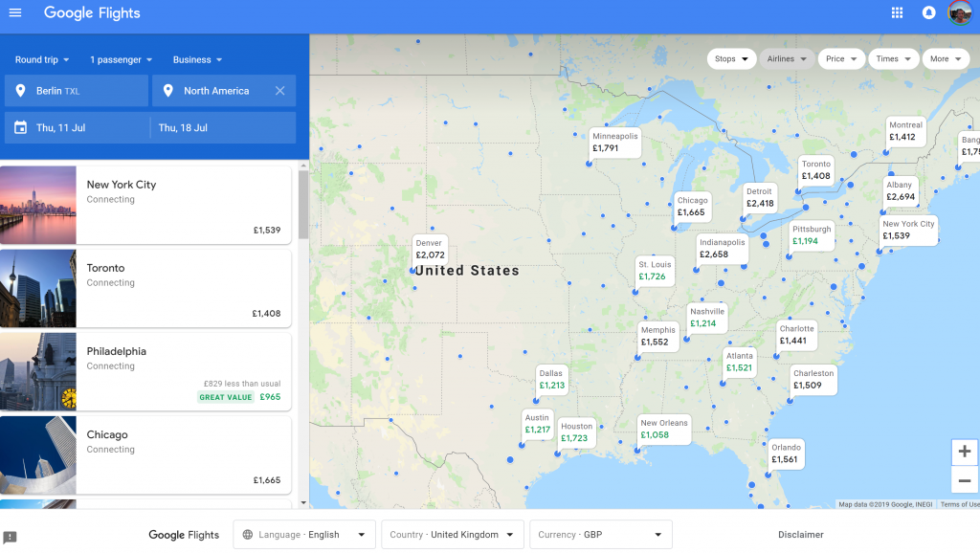The width and height of the screenshot is (980, 553).
Task: Click the Chicago £1,665 map label
Action: tap(692, 207)
